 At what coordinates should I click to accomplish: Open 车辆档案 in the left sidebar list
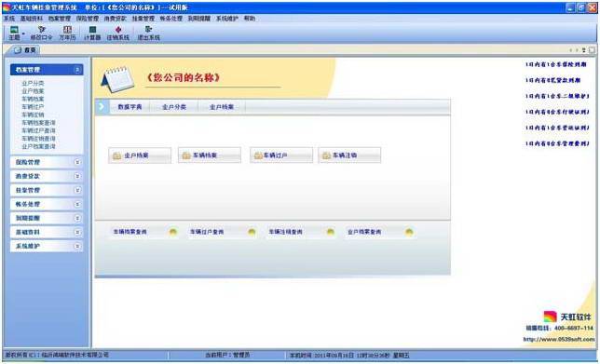coord(33,99)
